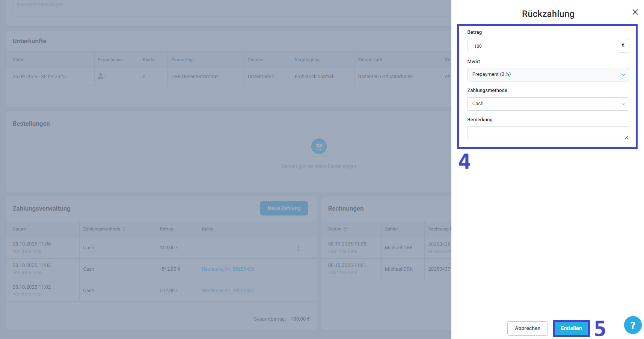
Task: Close the Rückzahlung panel with X icon
Action: pyautogui.click(x=635, y=12)
